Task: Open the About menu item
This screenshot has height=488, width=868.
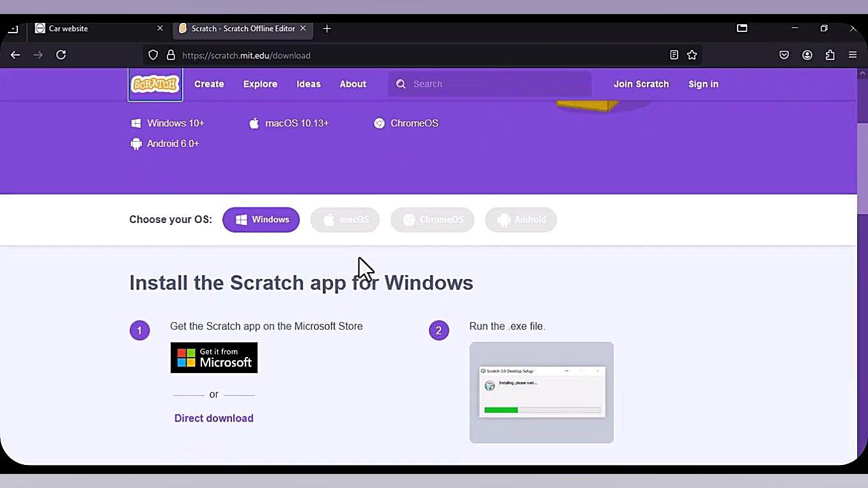Action: click(353, 84)
